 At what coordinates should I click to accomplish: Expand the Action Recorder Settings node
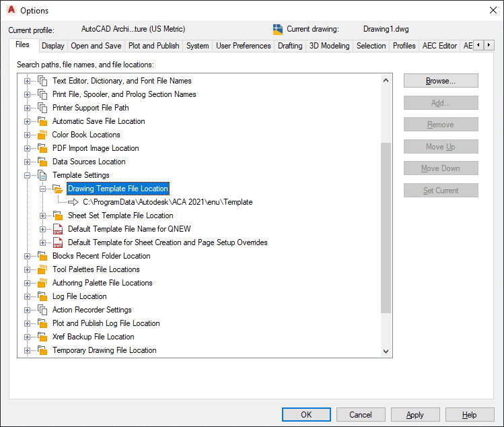tap(28, 310)
